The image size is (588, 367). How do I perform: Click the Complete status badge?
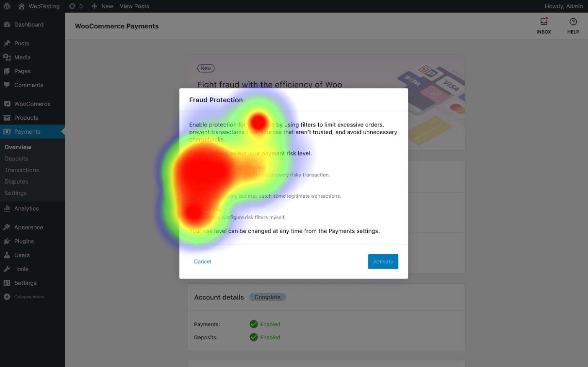(x=268, y=297)
